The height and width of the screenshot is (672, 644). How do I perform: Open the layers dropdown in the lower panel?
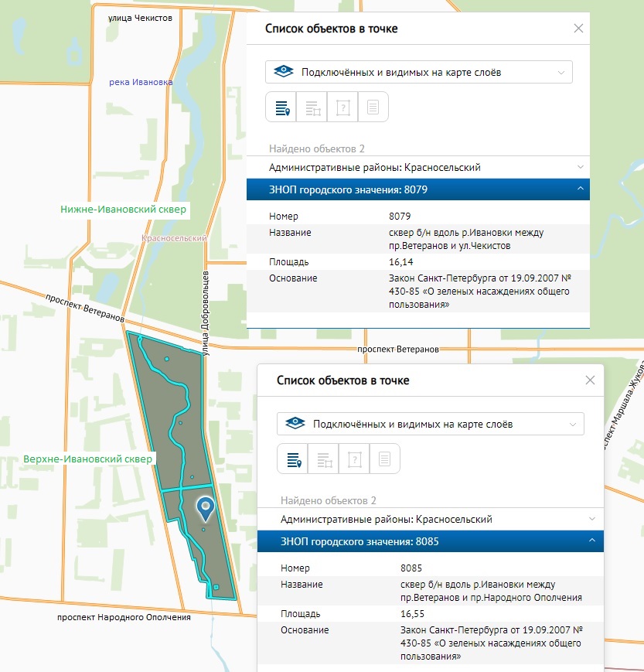(430, 424)
